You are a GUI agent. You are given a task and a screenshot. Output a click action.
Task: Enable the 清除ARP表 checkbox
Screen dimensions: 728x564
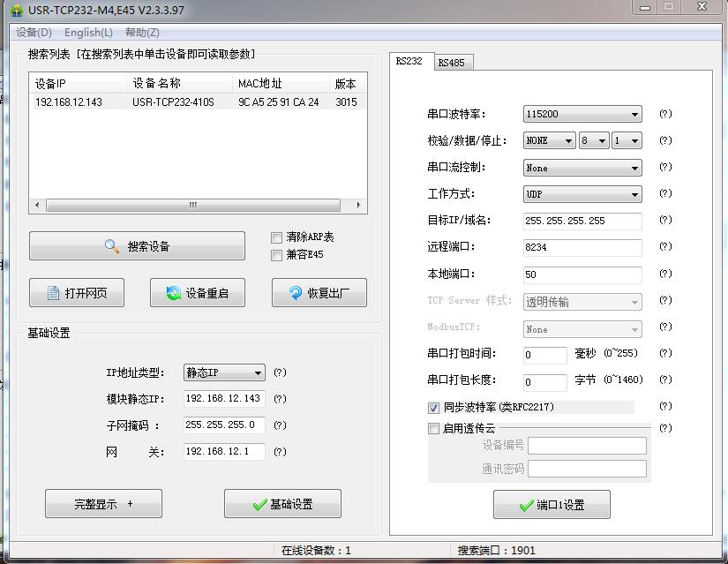tap(276, 237)
